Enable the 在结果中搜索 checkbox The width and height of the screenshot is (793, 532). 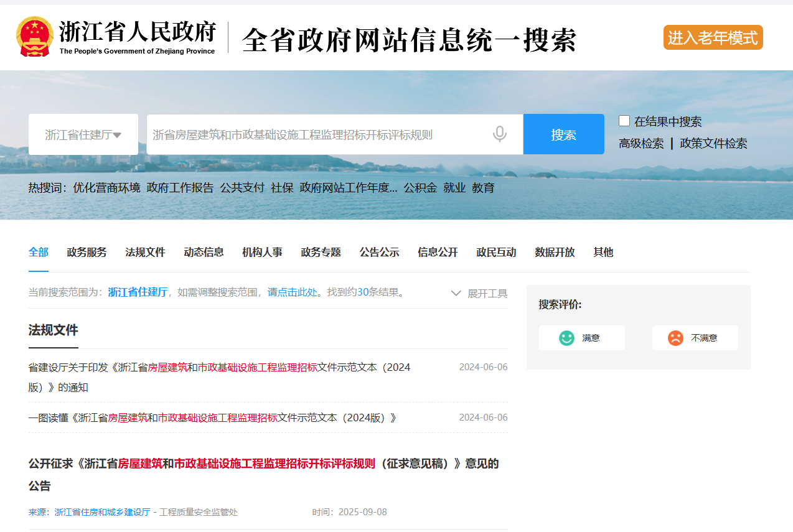click(624, 121)
